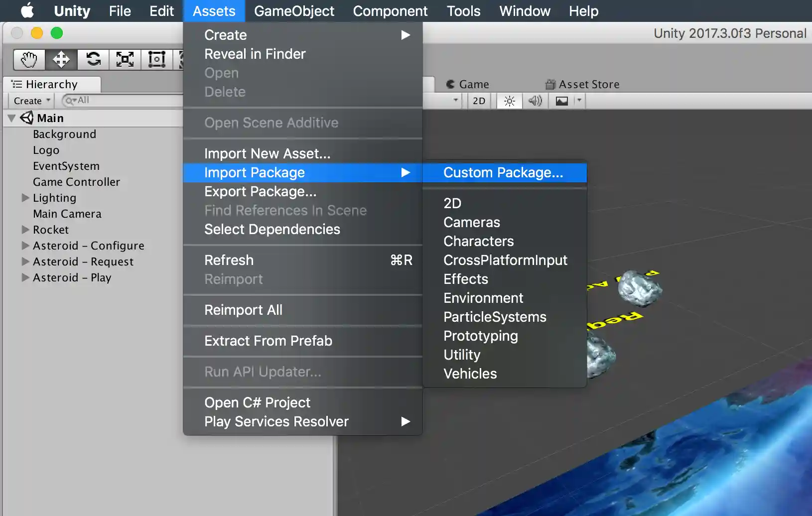This screenshot has height=516, width=812.
Task: Select the Rotate tool
Action: point(93,59)
